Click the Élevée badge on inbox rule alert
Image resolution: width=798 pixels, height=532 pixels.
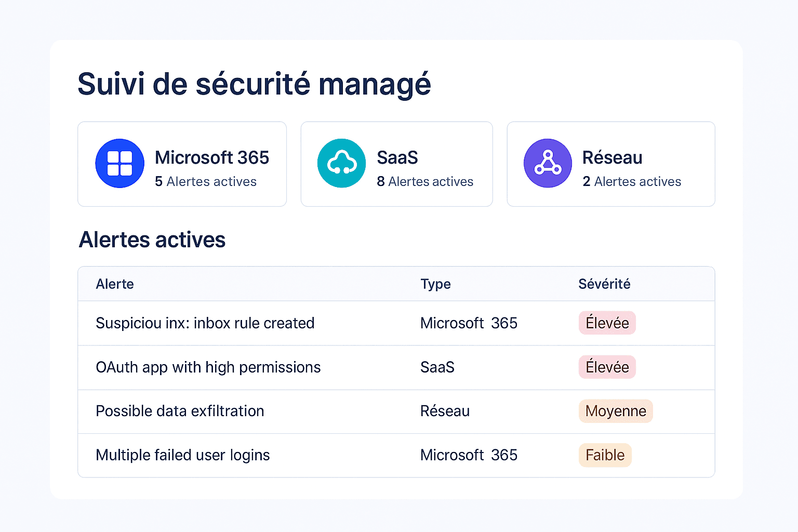607,323
